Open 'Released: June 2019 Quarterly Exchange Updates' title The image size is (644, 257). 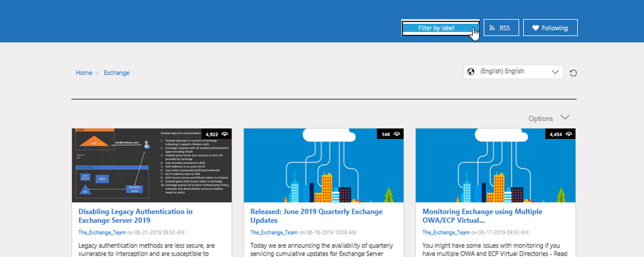pos(317,216)
